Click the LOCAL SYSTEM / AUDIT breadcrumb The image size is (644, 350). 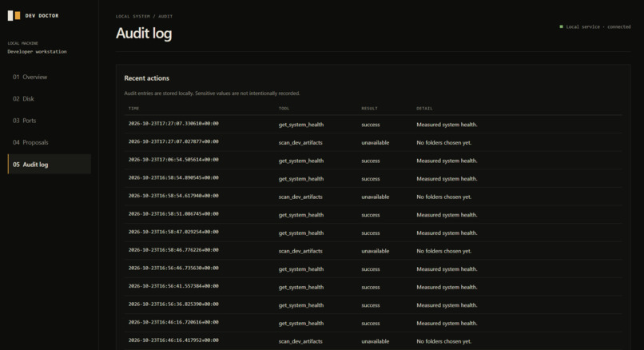pos(144,17)
